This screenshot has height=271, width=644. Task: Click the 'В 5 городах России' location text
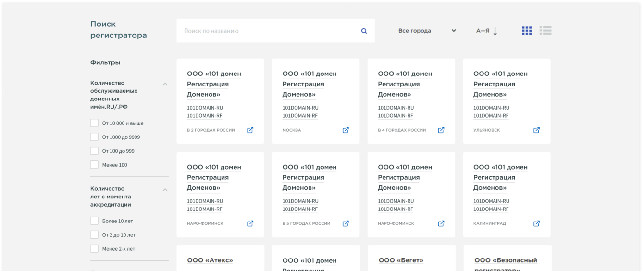pos(306,223)
